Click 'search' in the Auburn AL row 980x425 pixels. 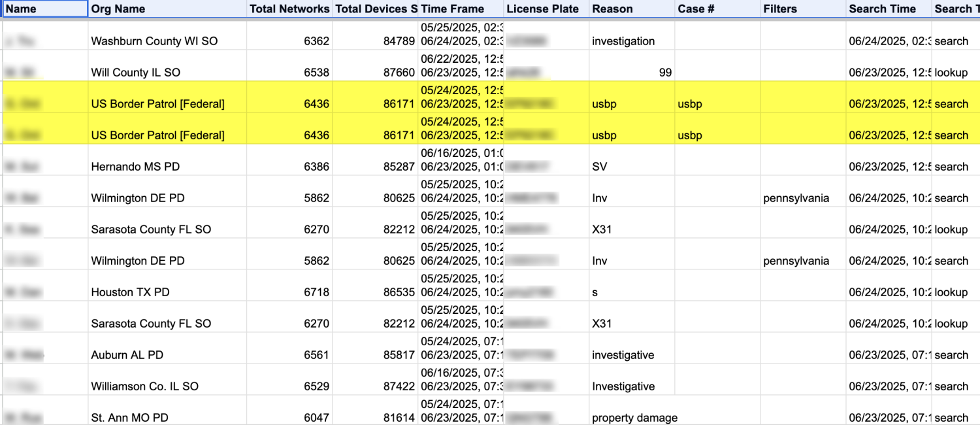pos(951,355)
